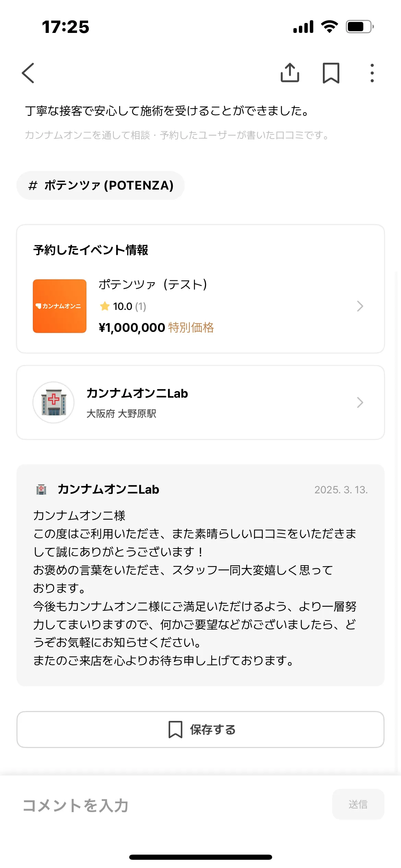The image size is (401, 868).
Task: Tap the orange カンナムオンニ event thumbnail
Action: coord(60,306)
